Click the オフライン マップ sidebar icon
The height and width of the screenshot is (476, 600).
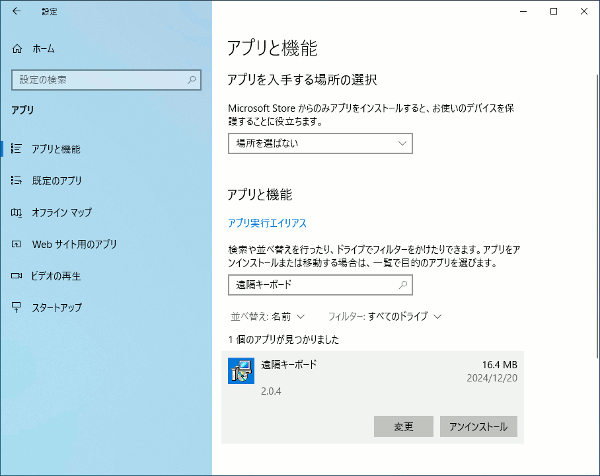pyautogui.click(x=16, y=213)
